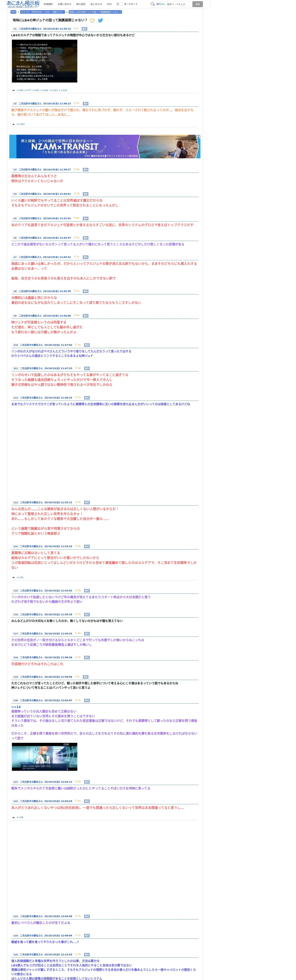Open 個人設定 in the top navigation
The image size is (296, 980).
coord(81,4)
